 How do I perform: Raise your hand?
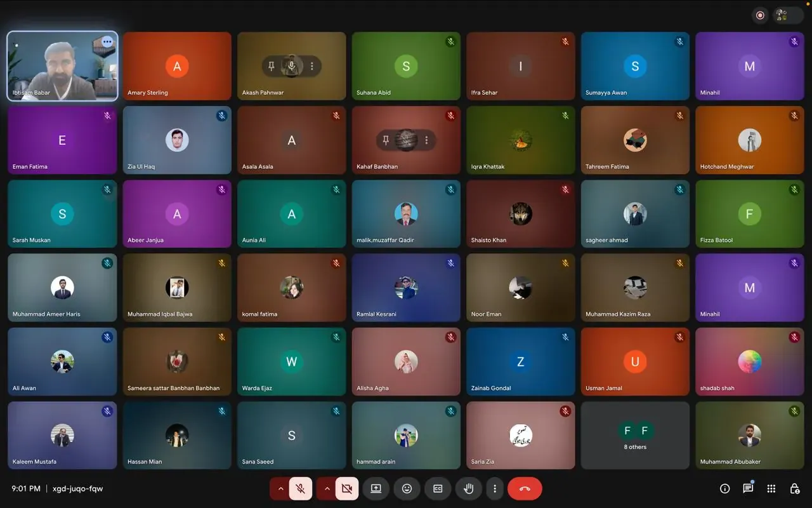click(x=469, y=488)
